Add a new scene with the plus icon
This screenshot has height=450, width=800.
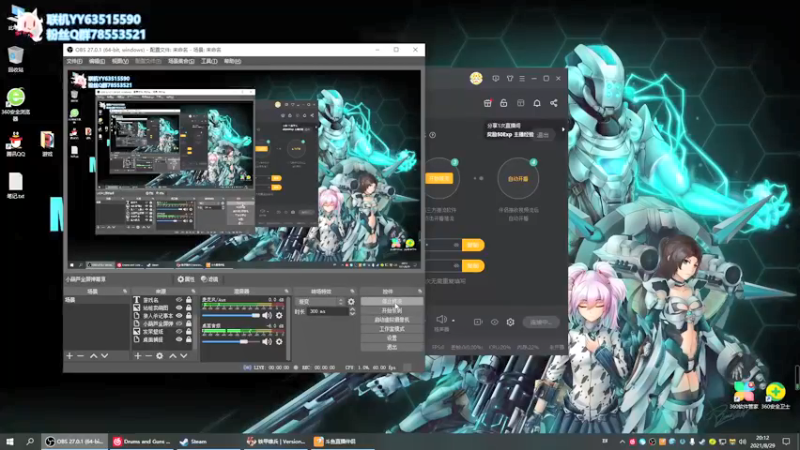click(70, 356)
